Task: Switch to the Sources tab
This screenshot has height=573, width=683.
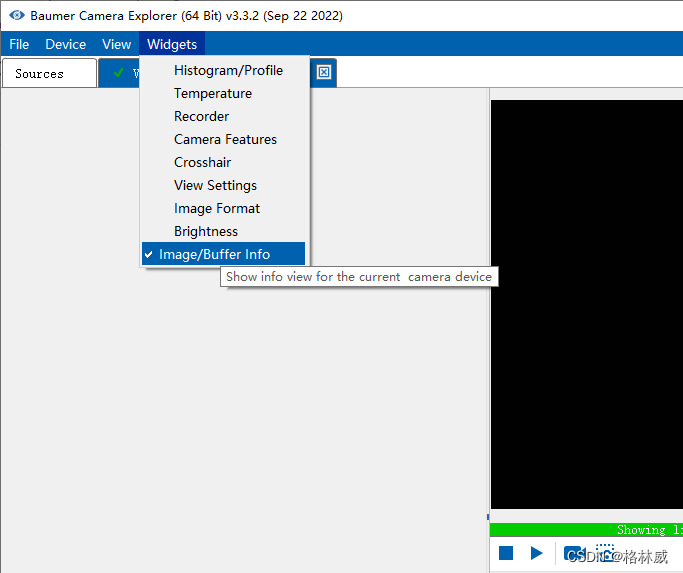Action: point(49,73)
